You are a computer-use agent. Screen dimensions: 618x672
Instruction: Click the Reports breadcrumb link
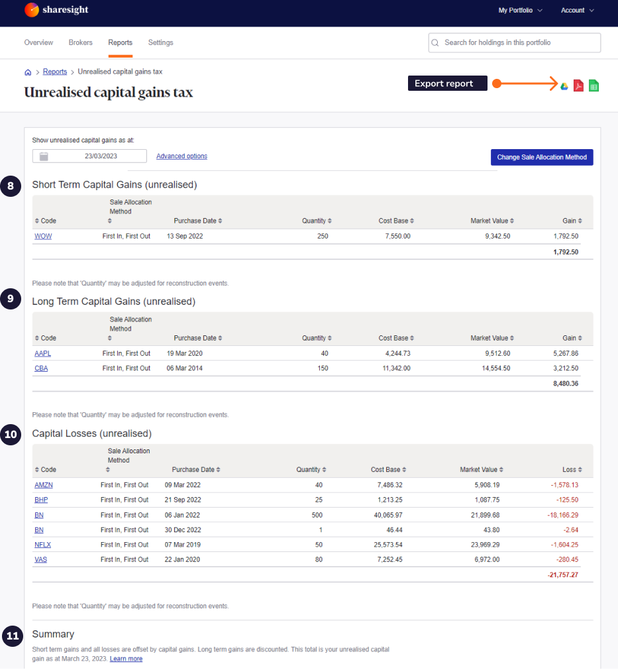coord(55,72)
